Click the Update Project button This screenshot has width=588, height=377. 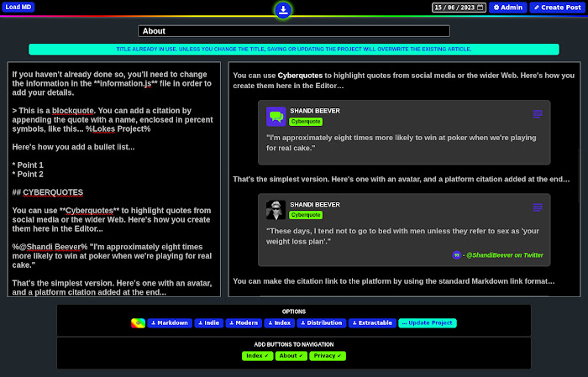427,323
